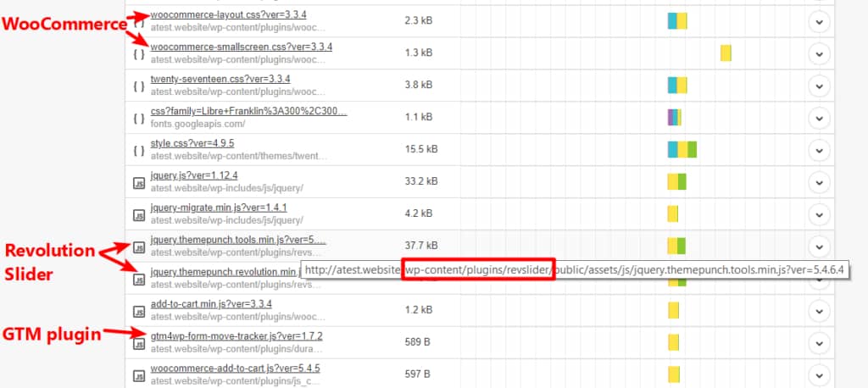Click the yellow bar in the gtm4wp-form-move-tracker.js row
Screen dimensions: 868x388
673,343
